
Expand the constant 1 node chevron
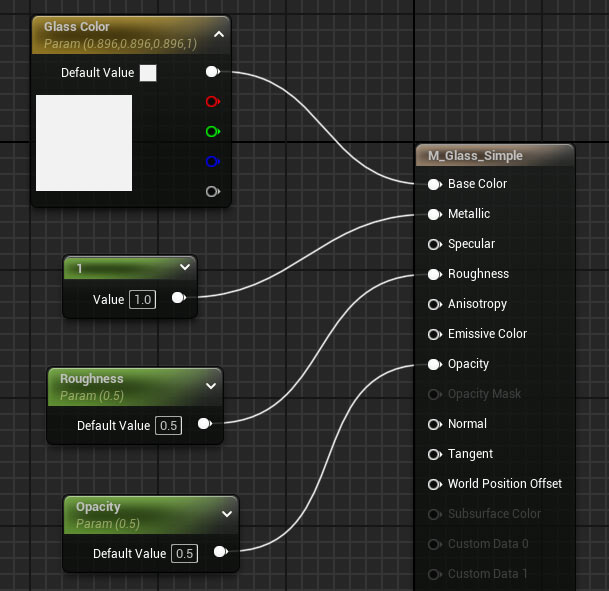[184, 267]
